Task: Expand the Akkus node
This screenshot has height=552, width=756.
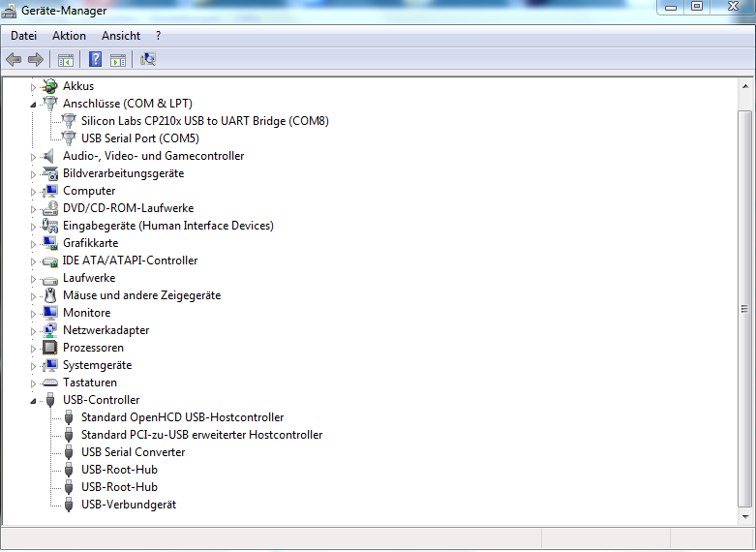Action: click(x=33, y=87)
